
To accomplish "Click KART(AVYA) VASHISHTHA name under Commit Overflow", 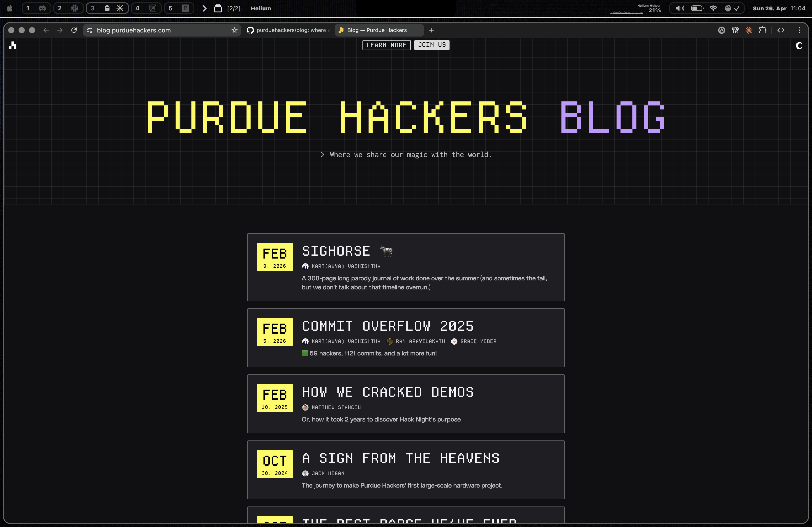I will 346,341.
